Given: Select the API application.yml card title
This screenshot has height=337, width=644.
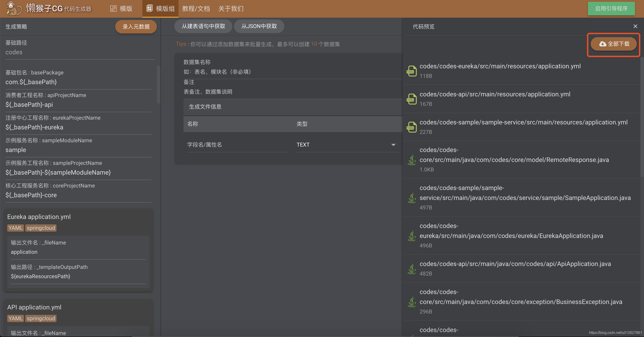Looking at the screenshot, I should [x=34, y=307].
